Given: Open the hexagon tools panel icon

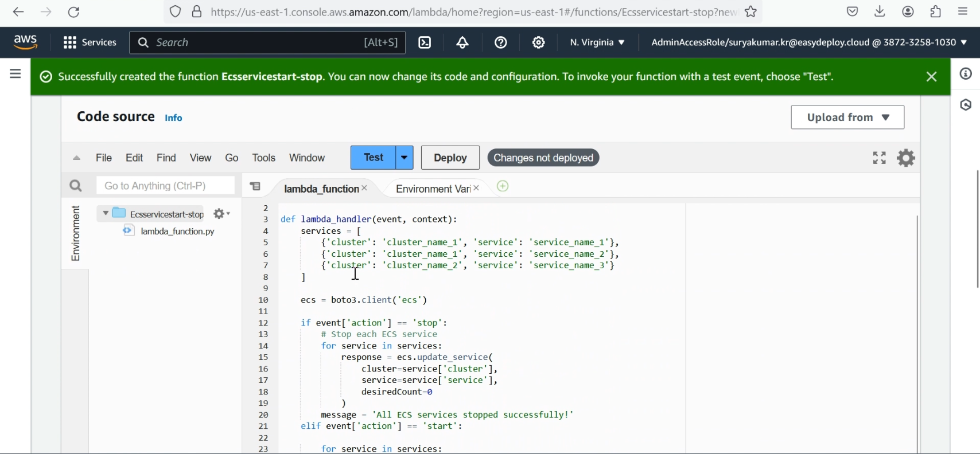Looking at the screenshot, I should 966,105.
